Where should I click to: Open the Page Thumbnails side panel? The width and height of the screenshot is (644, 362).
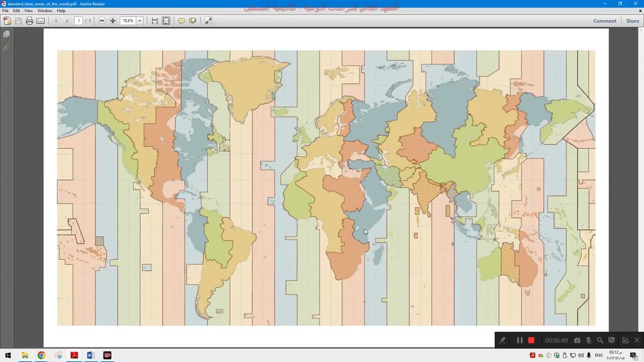pyautogui.click(x=7, y=34)
